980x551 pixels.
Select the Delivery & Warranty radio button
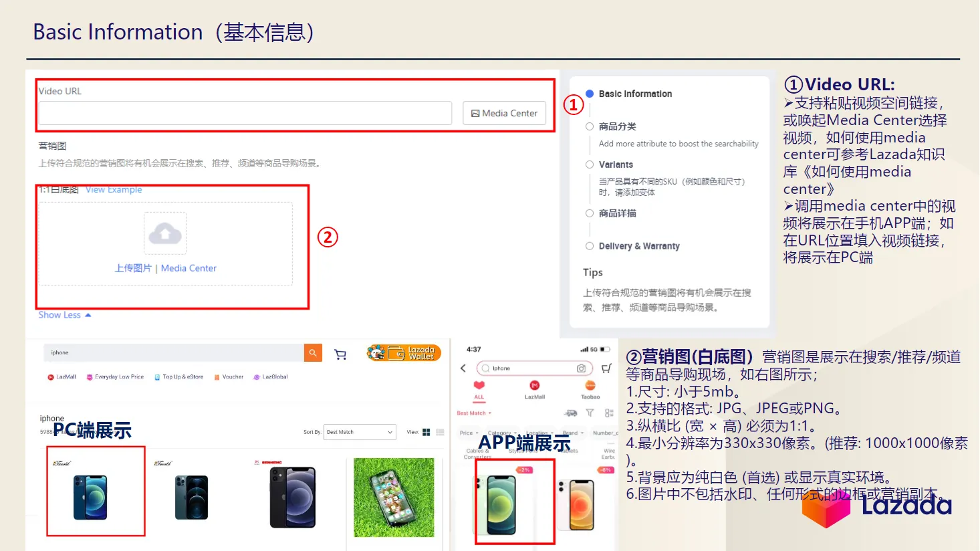tap(589, 245)
